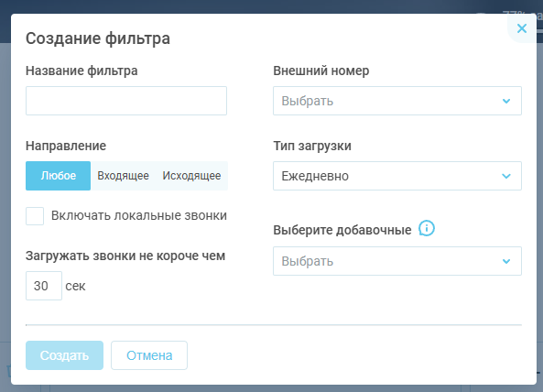Click the info icon next to Выберите добавочные
The height and width of the screenshot is (392, 543).
click(x=427, y=229)
